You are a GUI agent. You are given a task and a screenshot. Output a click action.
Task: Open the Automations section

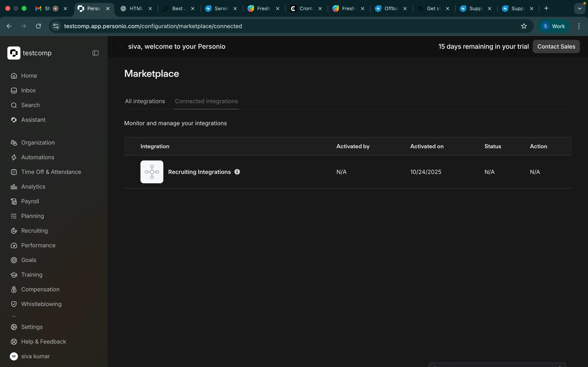point(38,157)
